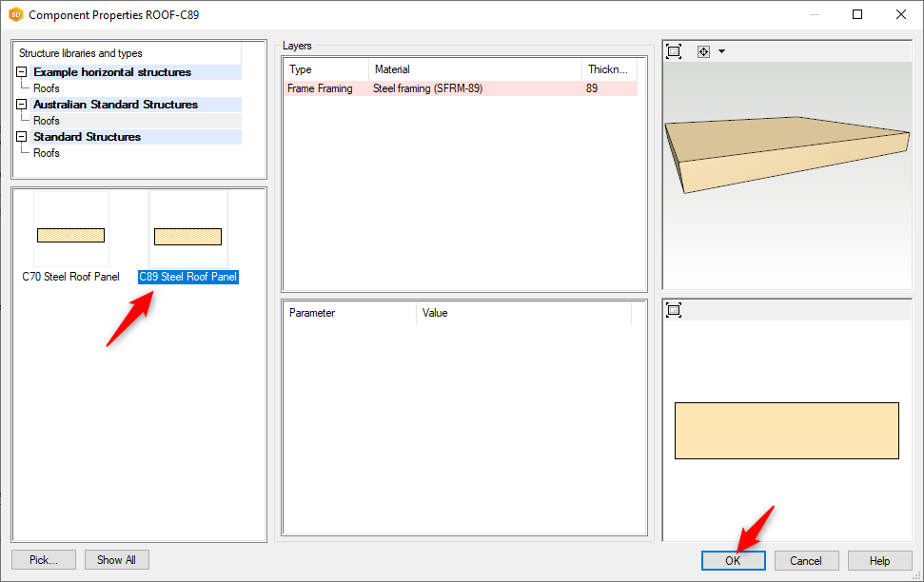Collapse Standard Structures tree node

pos(21,137)
